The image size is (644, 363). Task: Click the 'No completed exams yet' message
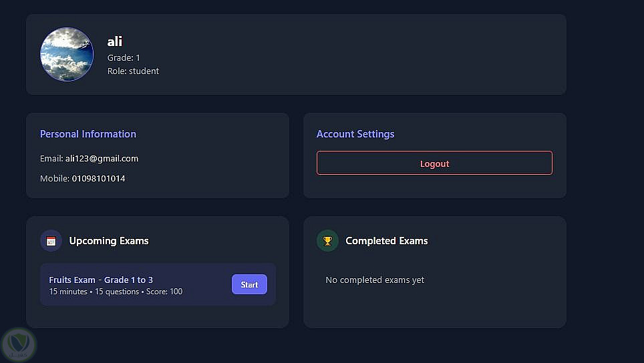[375, 280]
